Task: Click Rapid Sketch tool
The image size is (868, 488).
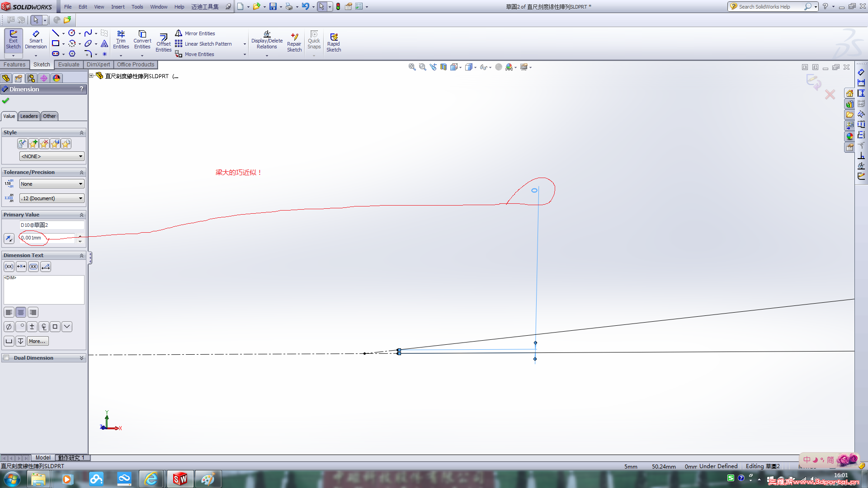Action: point(334,42)
